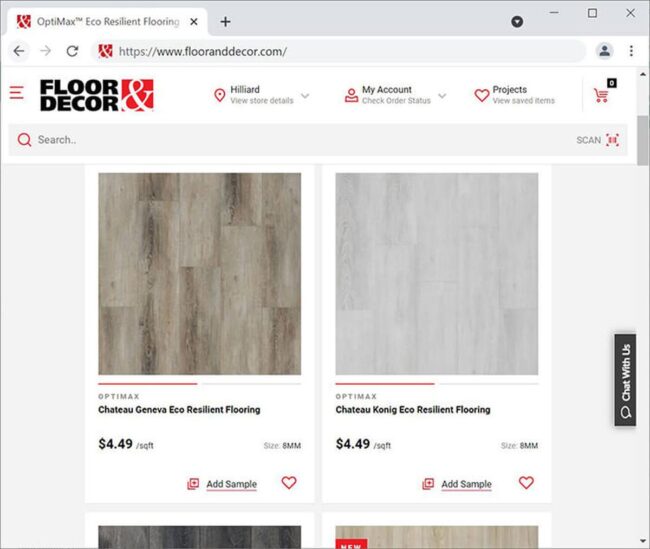The height and width of the screenshot is (549, 650).
Task: Open the browser profile avatar icon
Action: click(604, 51)
